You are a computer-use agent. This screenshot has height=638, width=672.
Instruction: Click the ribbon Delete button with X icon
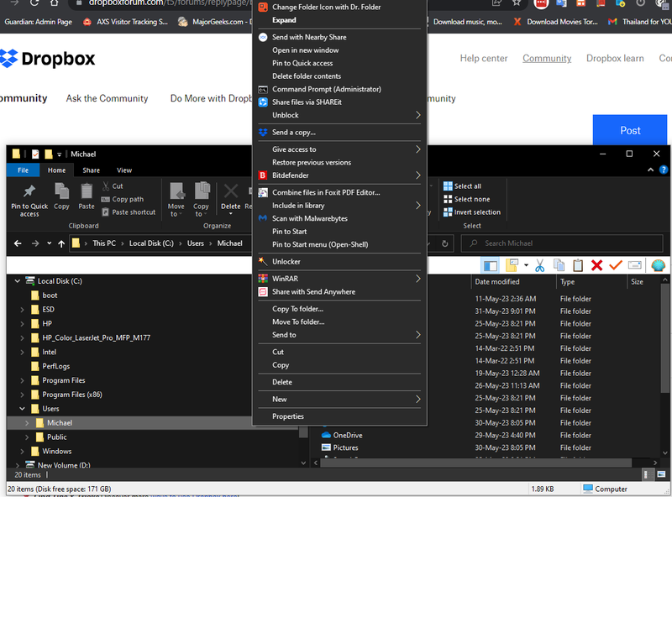click(x=230, y=197)
